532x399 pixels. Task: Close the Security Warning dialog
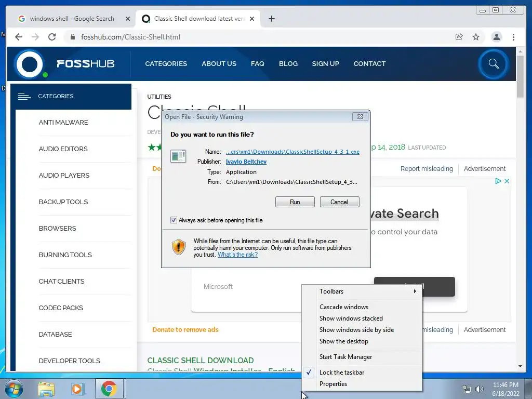pos(360,117)
